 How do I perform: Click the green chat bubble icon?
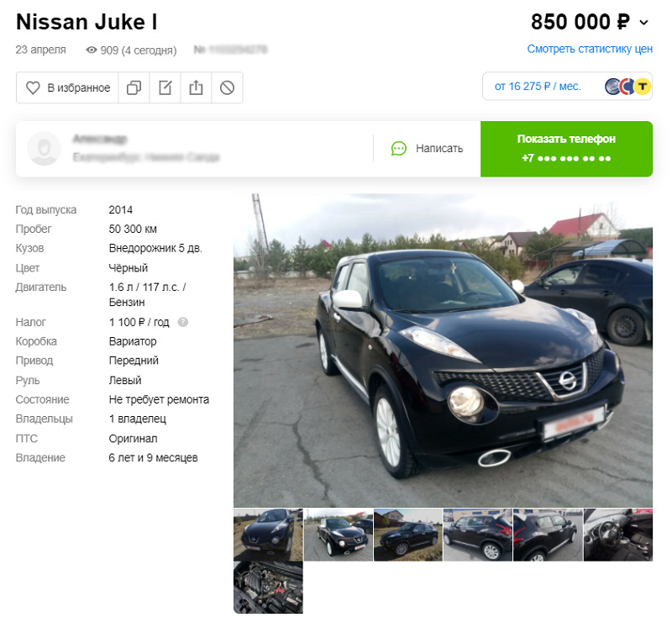[x=398, y=148]
